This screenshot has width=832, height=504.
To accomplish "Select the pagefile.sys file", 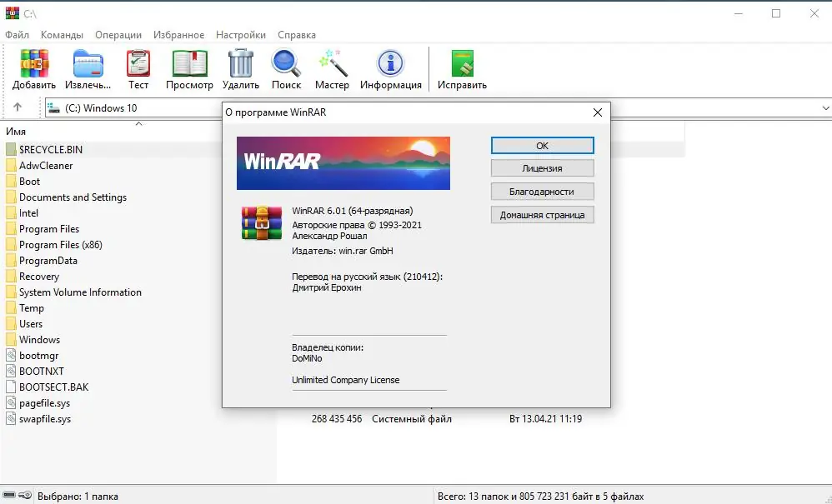I will point(44,403).
